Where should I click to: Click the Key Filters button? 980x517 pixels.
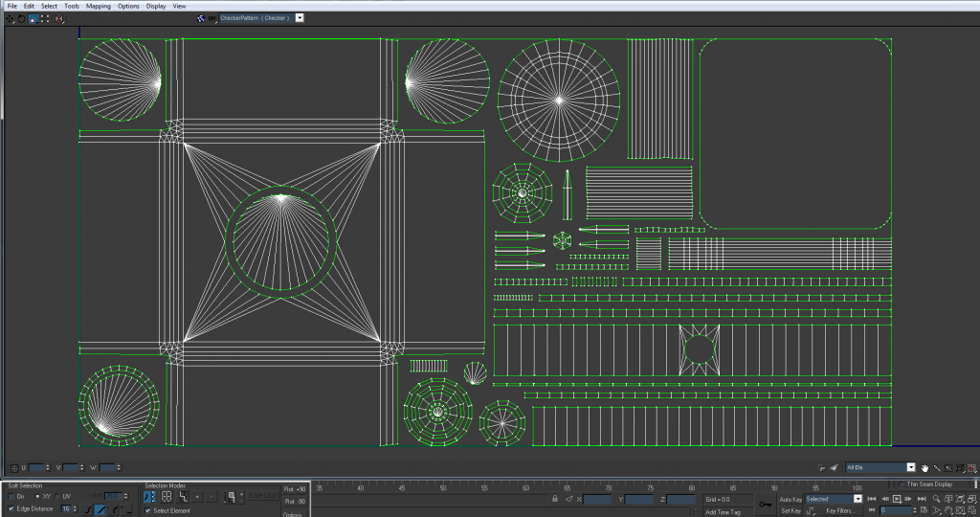pyautogui.click(x=839, y=510)
